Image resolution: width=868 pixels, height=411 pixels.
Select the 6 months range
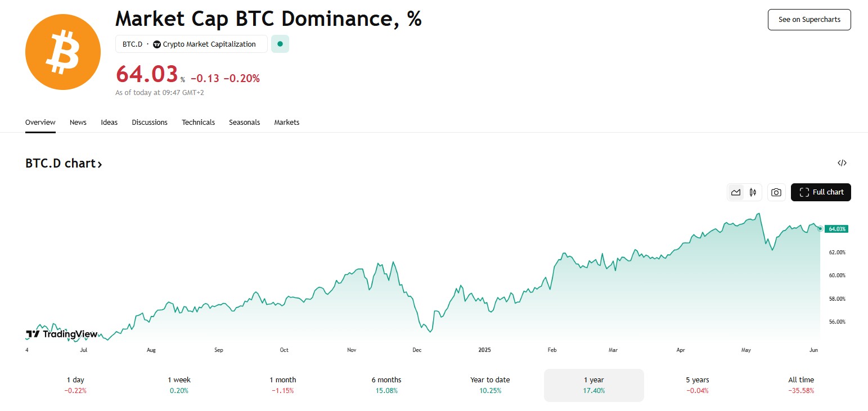pyautogui.click(x=386, y=385)
